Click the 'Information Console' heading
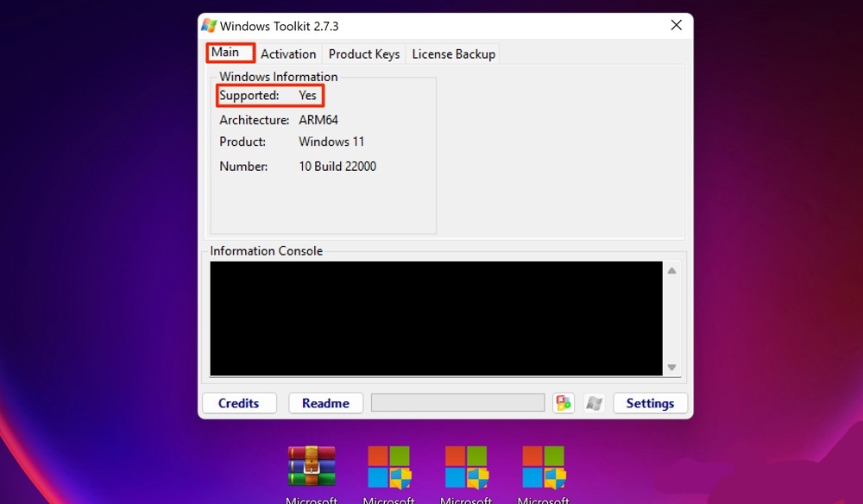This screenshot has height=504, width=863. point(267,251)
